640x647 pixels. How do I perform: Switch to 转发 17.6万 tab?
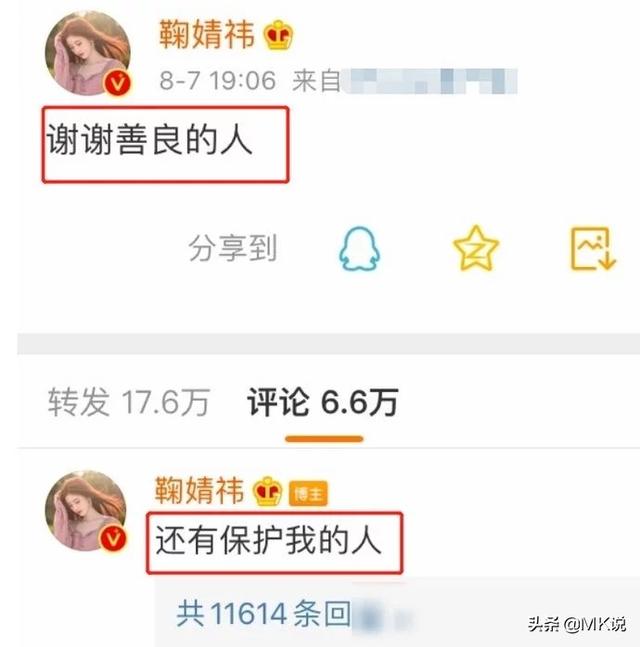pyautogui.click(x=129, y=402)
